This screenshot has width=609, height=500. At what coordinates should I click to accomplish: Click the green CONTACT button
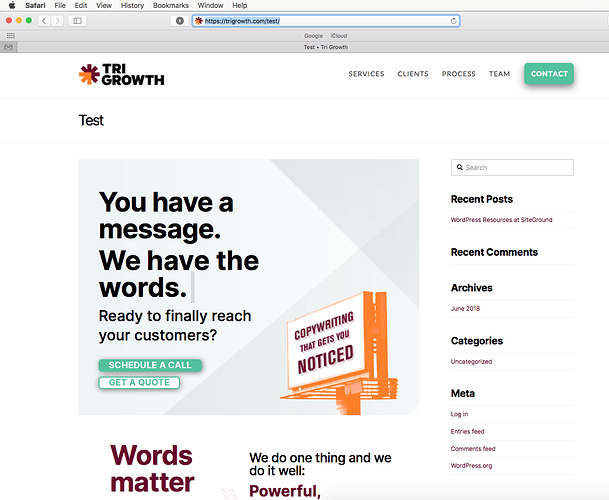coord(549,74)
